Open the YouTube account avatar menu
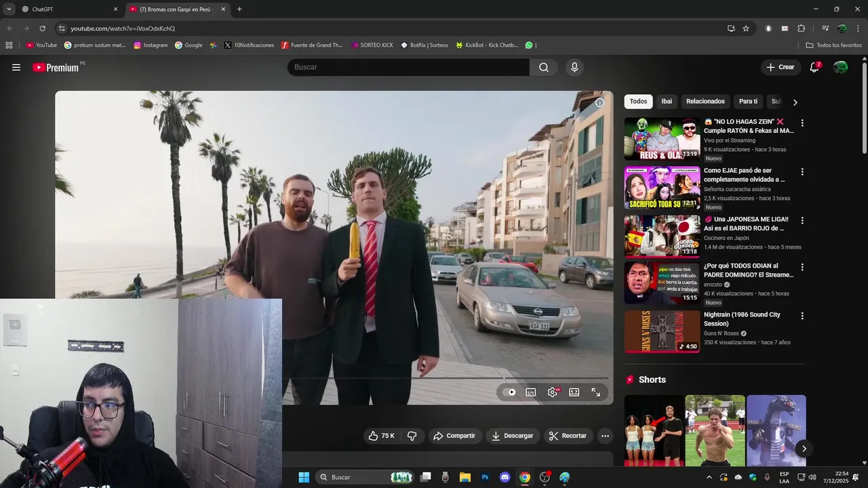Viewport: 868px width, 488px height. tap(840, 67)
